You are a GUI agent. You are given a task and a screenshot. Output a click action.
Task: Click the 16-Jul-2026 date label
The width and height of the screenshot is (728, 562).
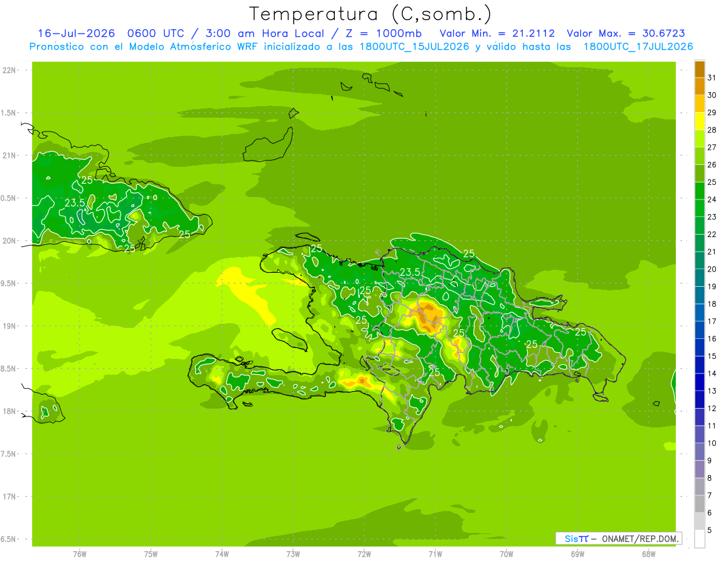pyautogui.click(x=76, y=33)
